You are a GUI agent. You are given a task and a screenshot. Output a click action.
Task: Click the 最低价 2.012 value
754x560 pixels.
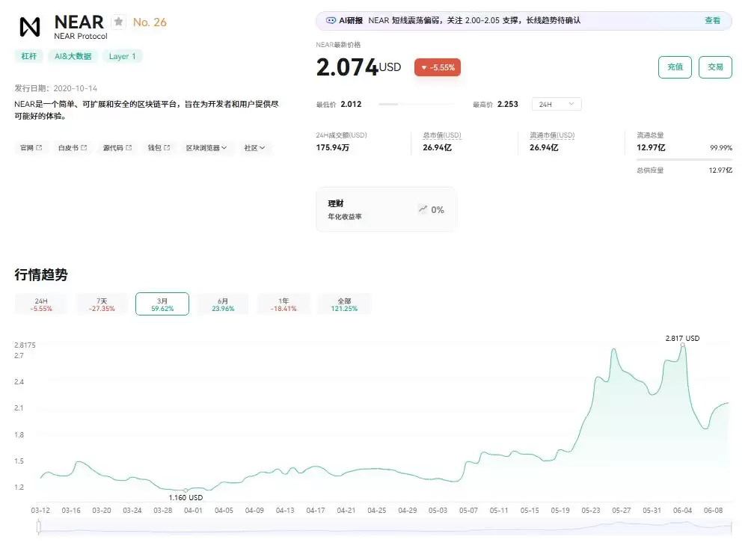point(351,105)
